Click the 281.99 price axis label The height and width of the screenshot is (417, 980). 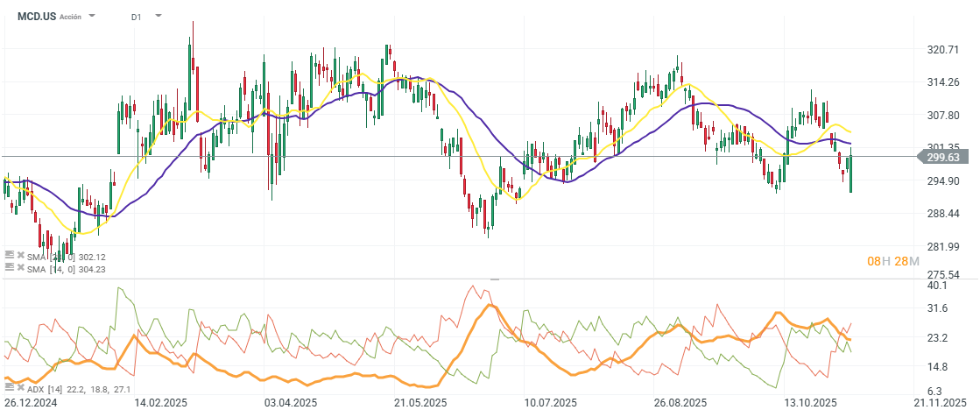pyautogui.click(x=941, y=247)
